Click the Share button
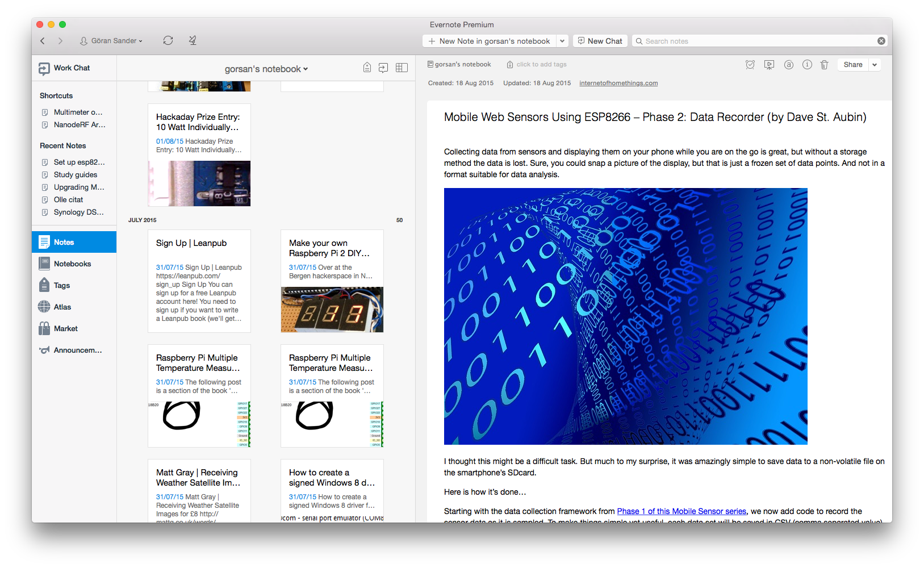Screen dimensions: 924x568 pos(853,65)
